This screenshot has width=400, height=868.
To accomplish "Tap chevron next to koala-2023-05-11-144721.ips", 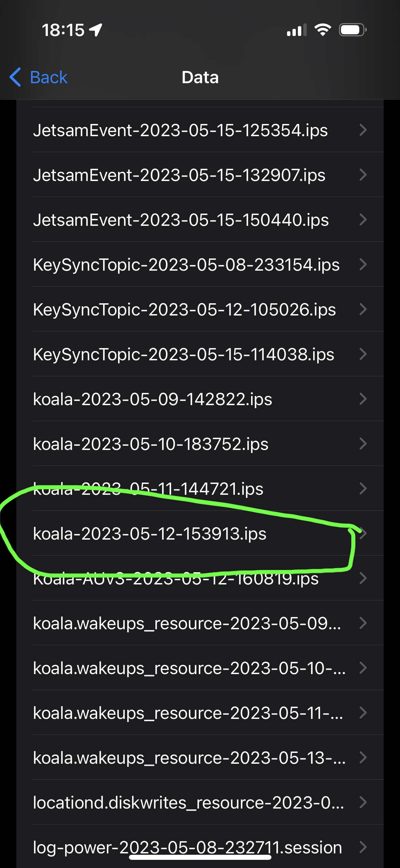I will click(363, 489).
